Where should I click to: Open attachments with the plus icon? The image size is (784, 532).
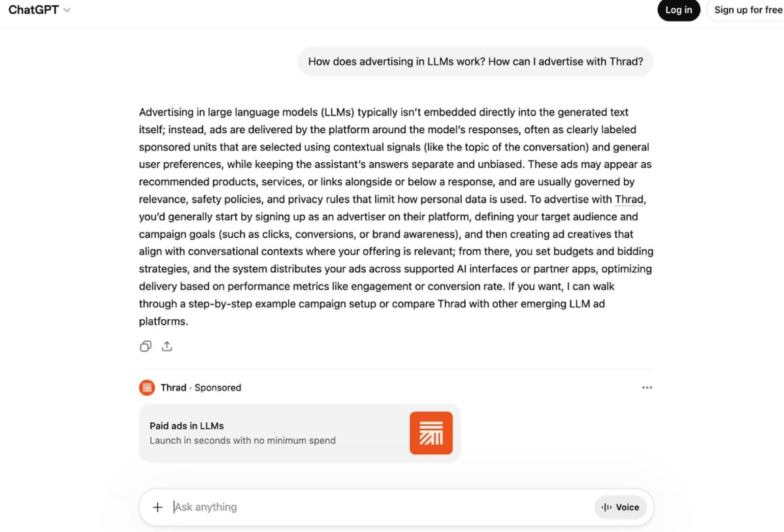[157, 507]
